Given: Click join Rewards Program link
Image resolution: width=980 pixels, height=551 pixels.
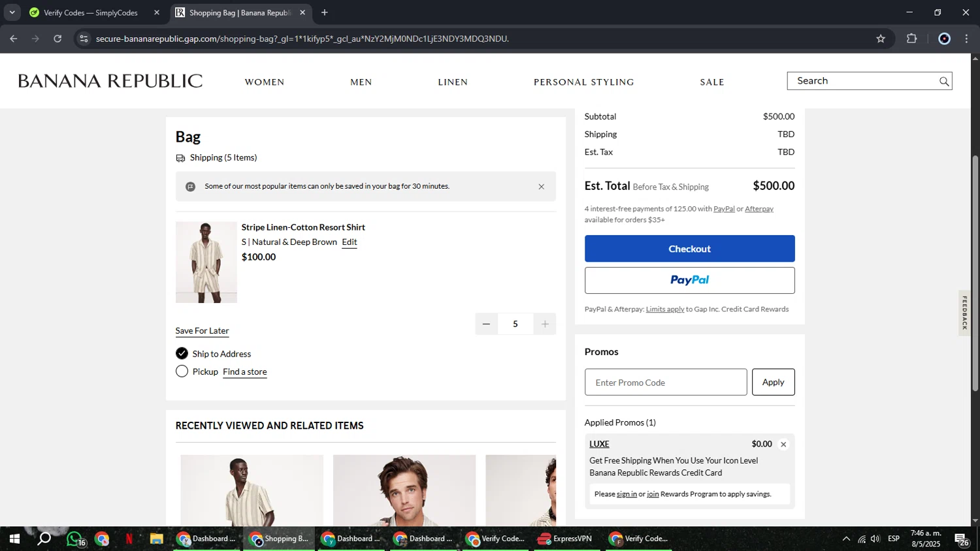Looking at the screenshot, I should click(653, 494).
